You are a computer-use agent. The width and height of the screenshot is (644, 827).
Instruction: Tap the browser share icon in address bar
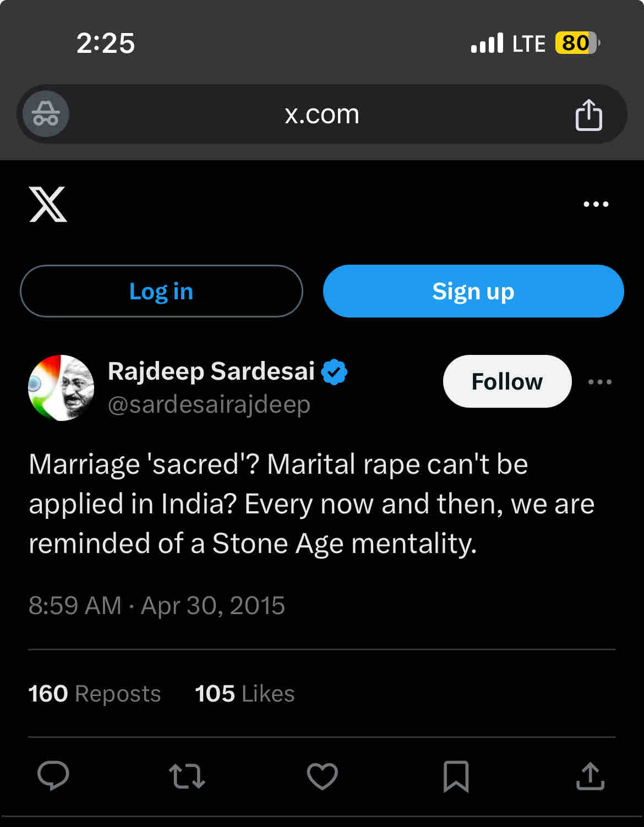coord(588,114)
